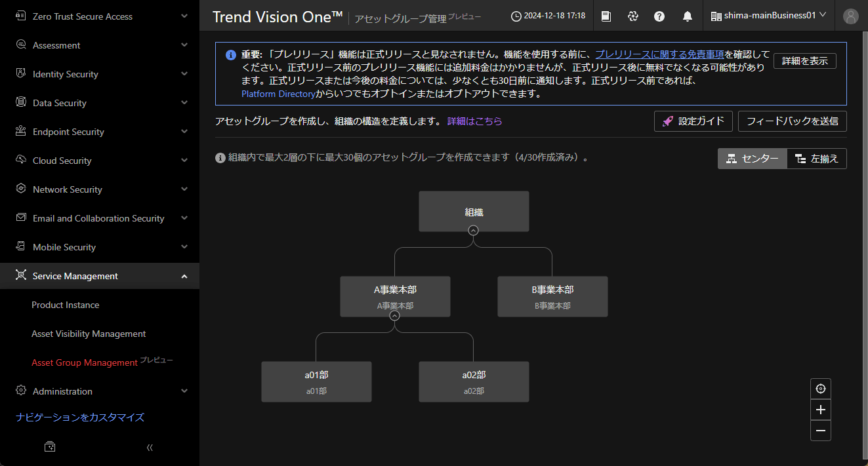Click the pin menu icon at sidebar bottom
Viewport: 868px width, 466px height.
click(50, 447)
